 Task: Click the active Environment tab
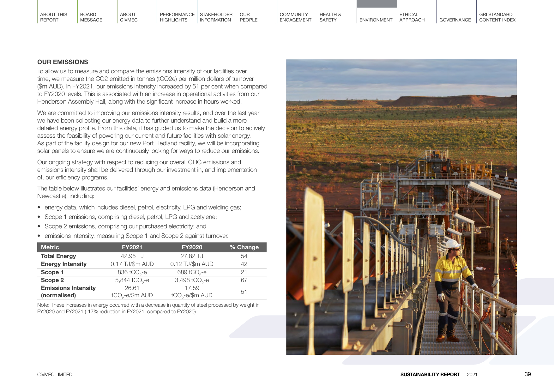tap(376, 20)
